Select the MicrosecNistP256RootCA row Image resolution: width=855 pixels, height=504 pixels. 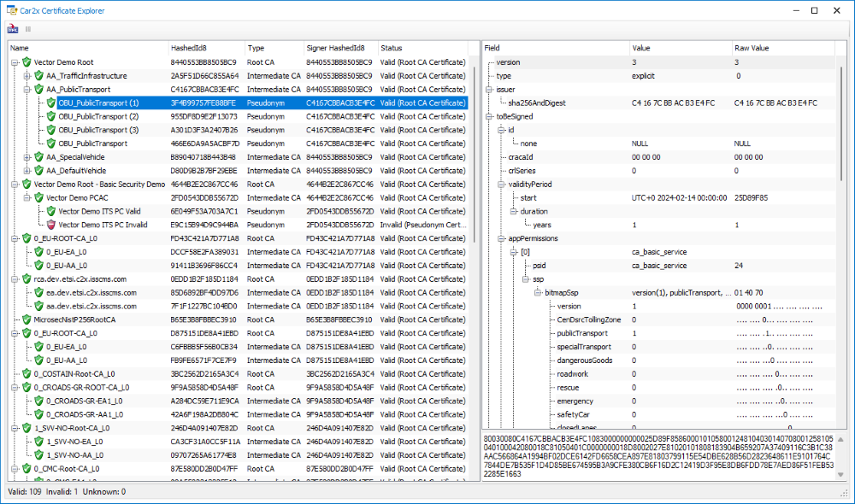point(239,319)
